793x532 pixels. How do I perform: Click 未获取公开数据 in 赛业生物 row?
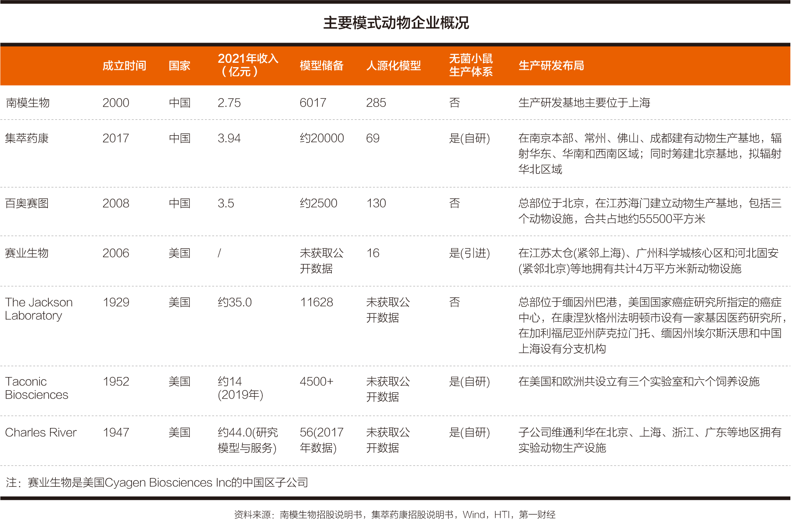[x=322, y=261]
